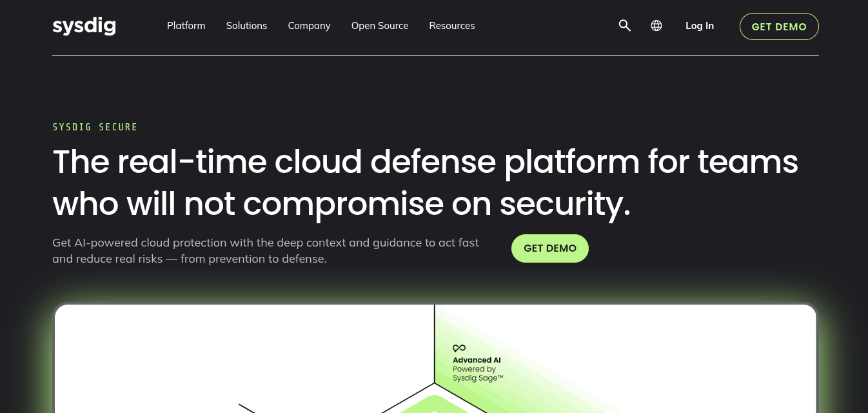Open the search magnifier icon
This screenshot has height=413, width=868.
click(x=624, y=26)
